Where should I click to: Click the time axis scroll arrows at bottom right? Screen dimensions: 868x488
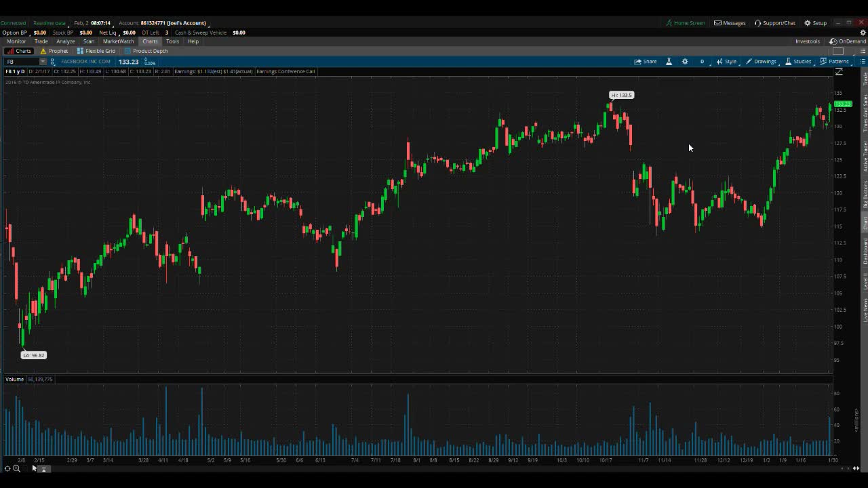856,468
